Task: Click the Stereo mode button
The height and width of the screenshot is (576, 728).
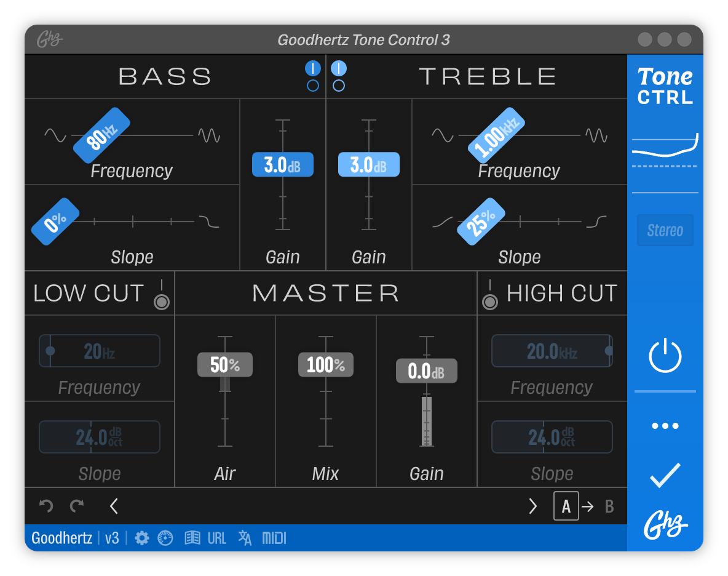Action: tap(665, 230)
